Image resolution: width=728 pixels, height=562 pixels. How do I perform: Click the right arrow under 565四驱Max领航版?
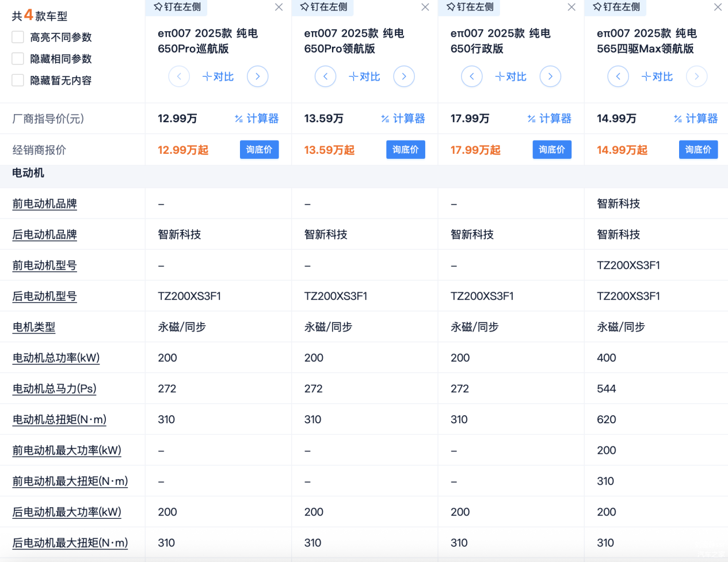[x=696, y=76]
